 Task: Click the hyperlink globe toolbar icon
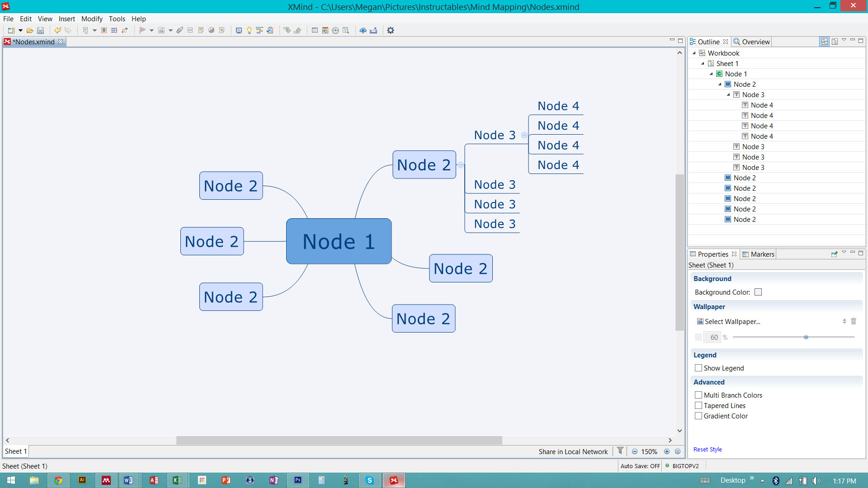(x=211, y=30)
